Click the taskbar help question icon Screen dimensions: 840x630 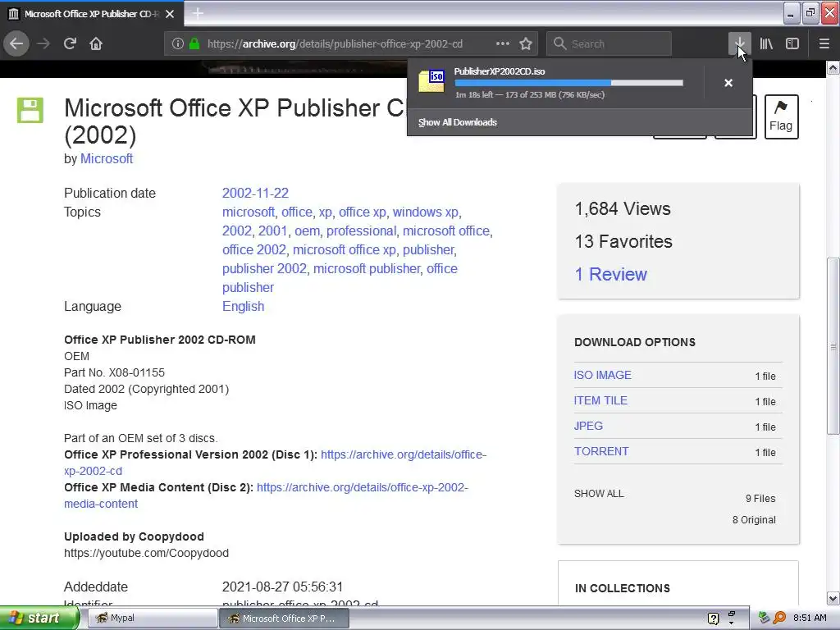[713, 619]
